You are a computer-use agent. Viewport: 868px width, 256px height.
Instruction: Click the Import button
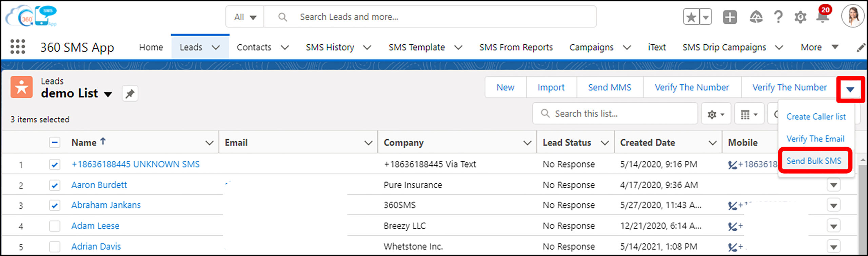pos(551,87)
